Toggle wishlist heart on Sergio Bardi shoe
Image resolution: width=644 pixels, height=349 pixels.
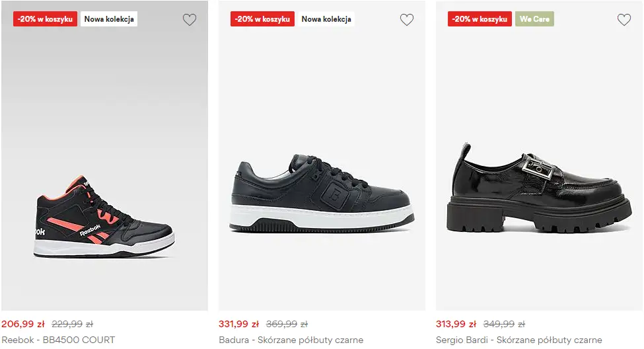(624, 20)
